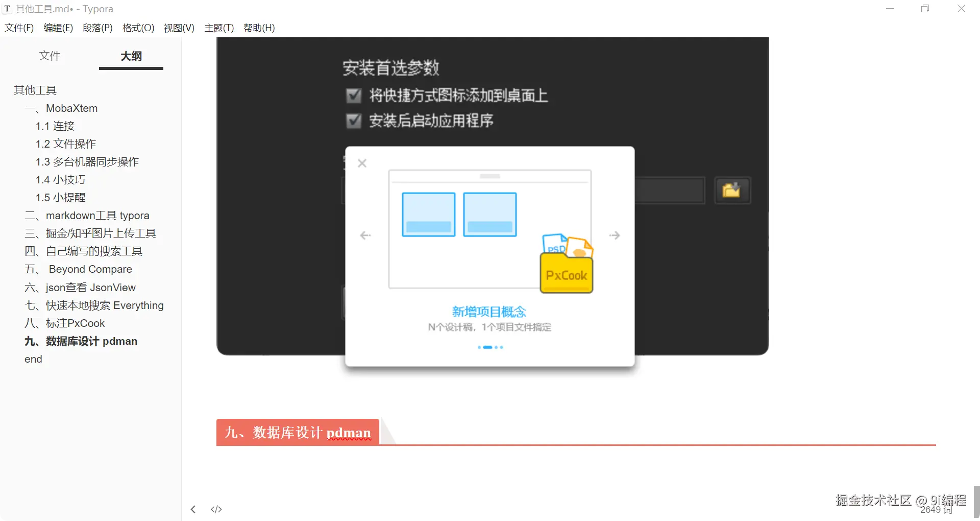Click the right arrow in PxCook carousel
This screenshot has width=980, height=521.
615,235
